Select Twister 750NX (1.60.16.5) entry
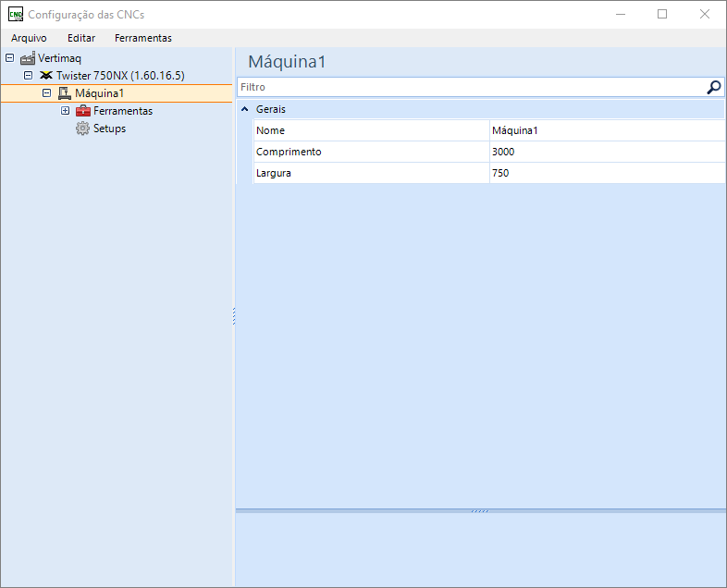727x588 pixels. coord(120,76)
